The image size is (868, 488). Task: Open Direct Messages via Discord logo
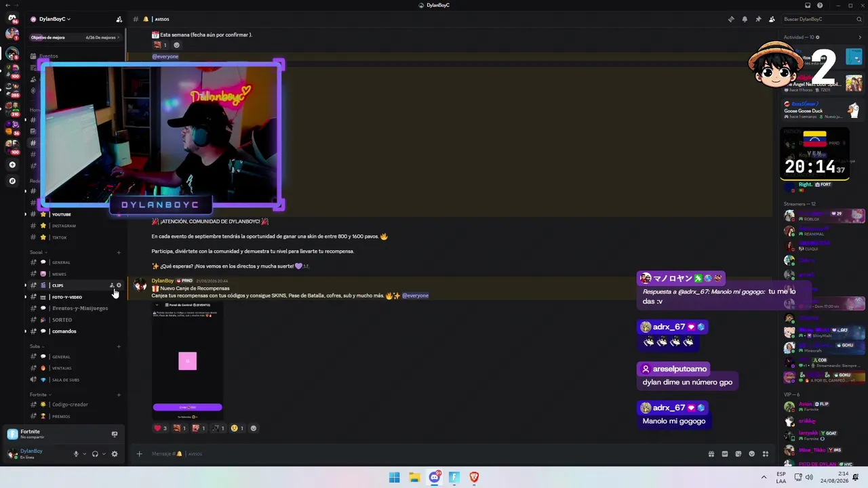coord(12,19)
